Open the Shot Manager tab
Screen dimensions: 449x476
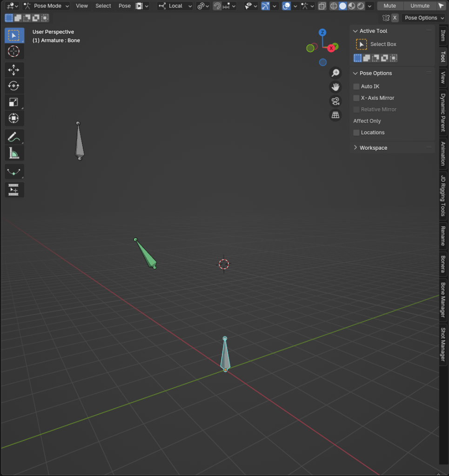pyautogui.click(x=443, y=344)
